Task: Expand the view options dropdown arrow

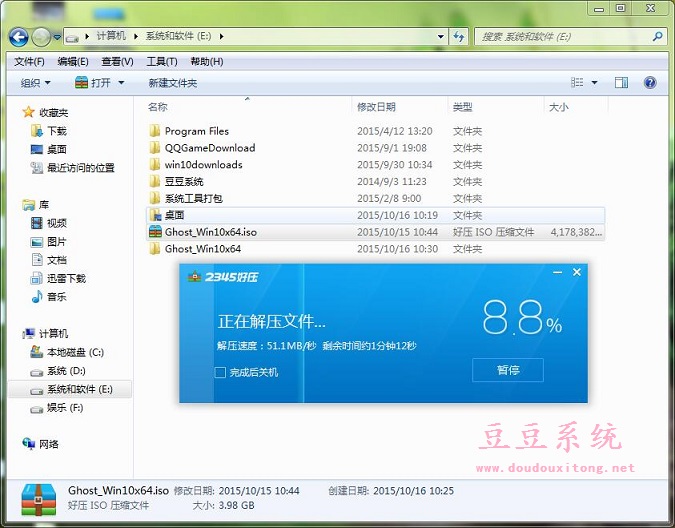Action: pyautogui.click(x=594, y=83)
